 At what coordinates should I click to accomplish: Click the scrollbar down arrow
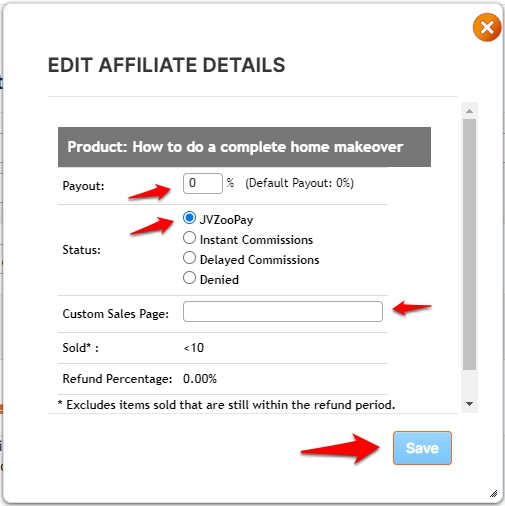[x=469, y=404]
